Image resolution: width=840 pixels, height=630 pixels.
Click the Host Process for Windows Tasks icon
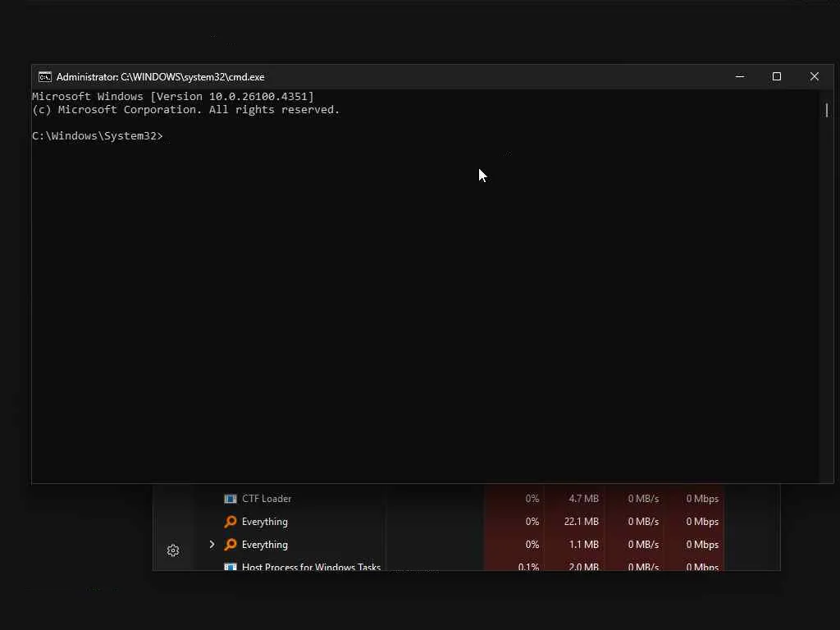click(231, 566)
